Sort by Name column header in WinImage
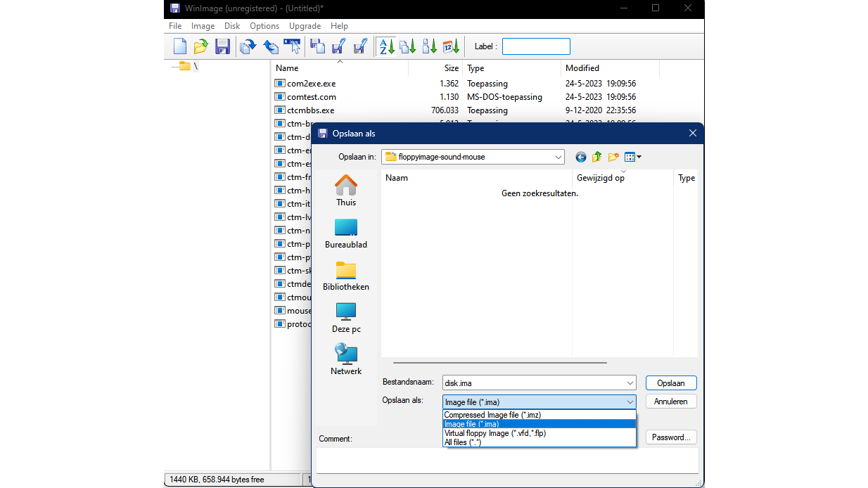 pos(340,68)
